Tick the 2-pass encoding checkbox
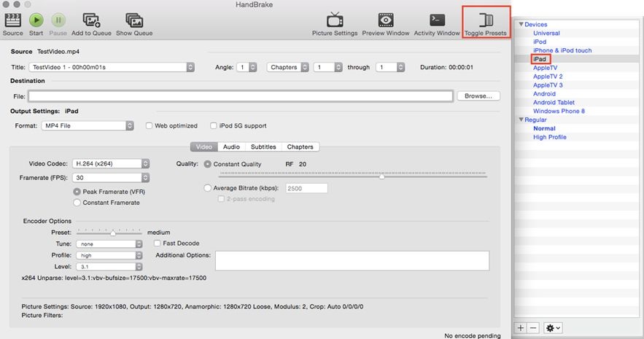The image size is (644, 339). pos(221,198)
